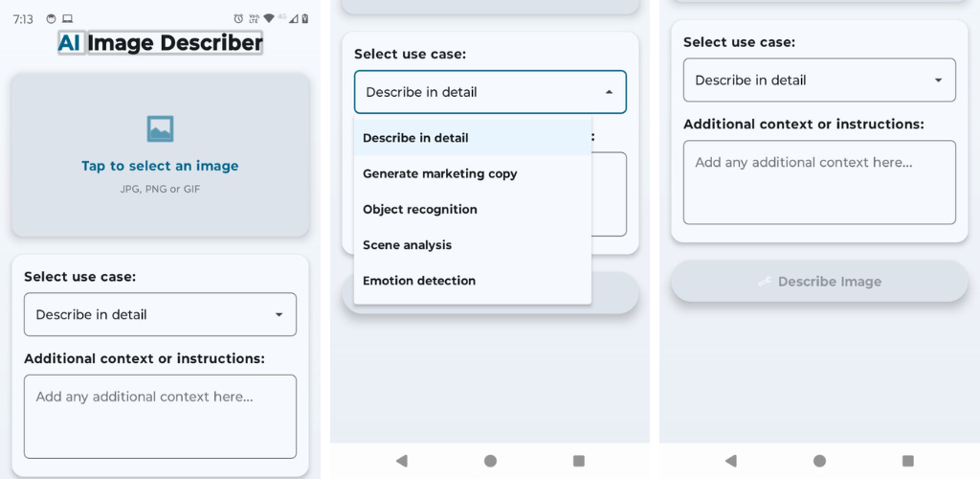This screenshot has width=980, height=479.
Task: Choose 'Emotion detection' option
Action: [473, 280]
